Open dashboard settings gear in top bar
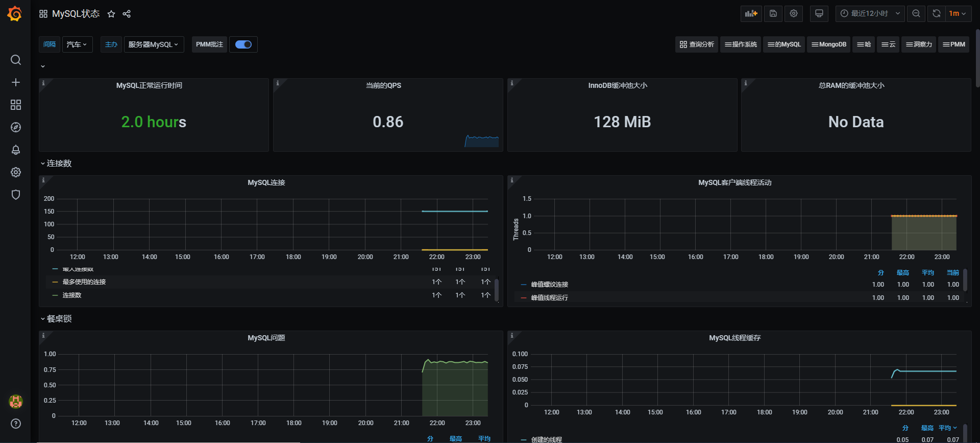Image resolution: width=980 pixels, height=443 pixels. (794, 14)
